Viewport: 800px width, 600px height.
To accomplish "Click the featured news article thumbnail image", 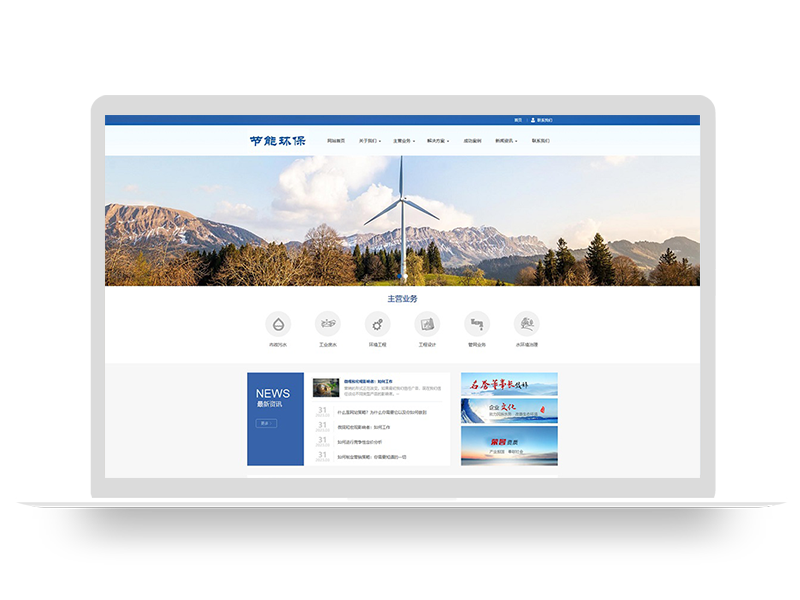I will coord(325,387).
